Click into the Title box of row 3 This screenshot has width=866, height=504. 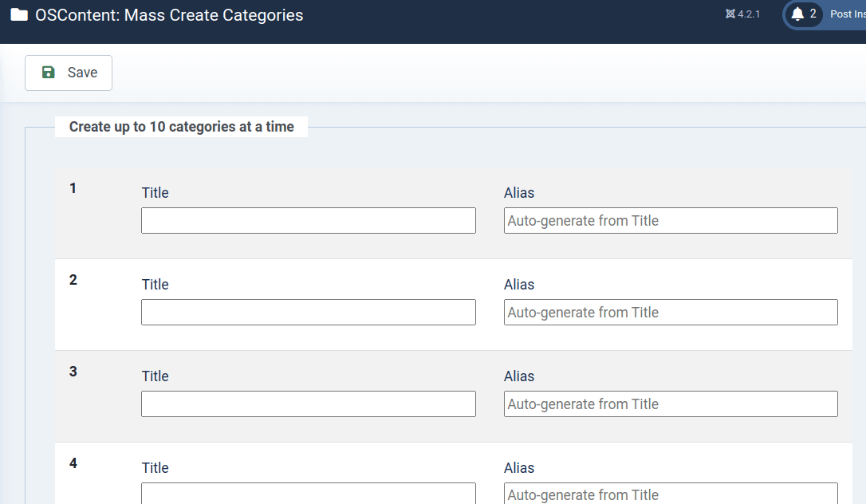pos(308,404)
